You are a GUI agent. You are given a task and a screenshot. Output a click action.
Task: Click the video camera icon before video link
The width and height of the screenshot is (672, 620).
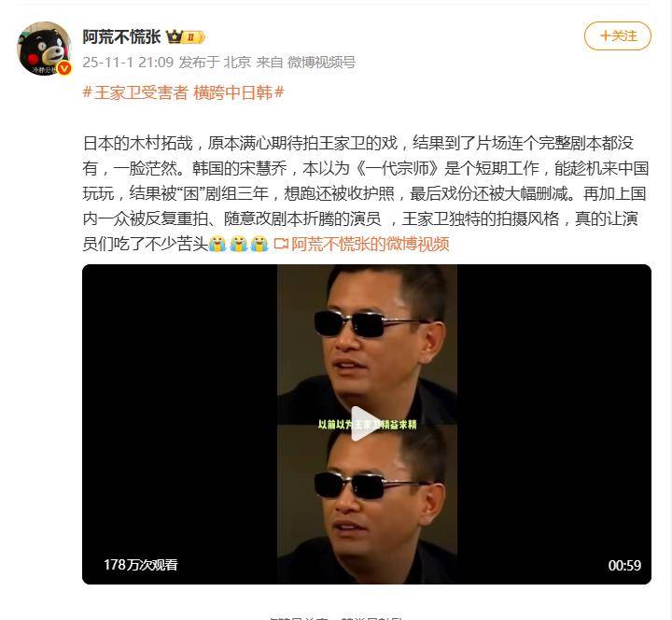pos(280,244)
